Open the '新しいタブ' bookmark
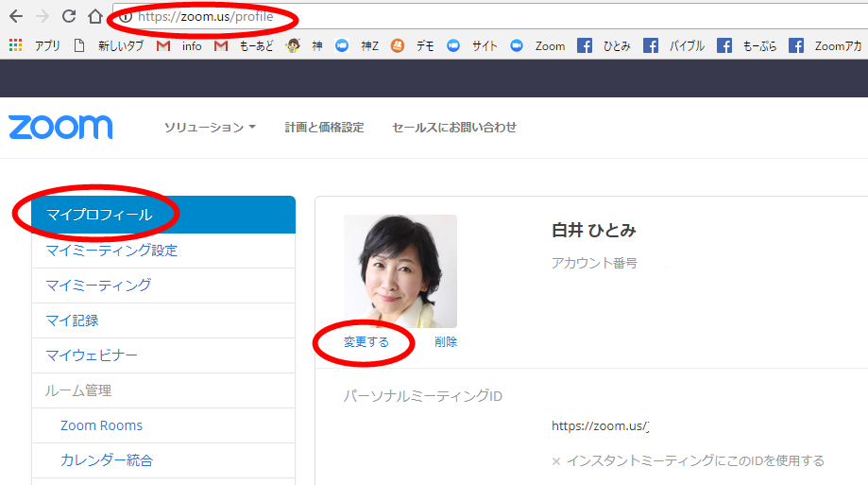The image size is (868, 485). [111, 45]
